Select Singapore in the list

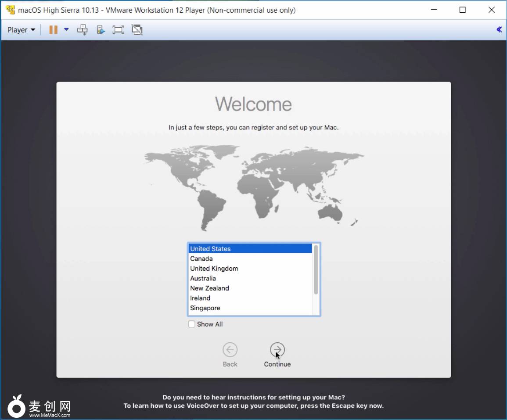250,308
